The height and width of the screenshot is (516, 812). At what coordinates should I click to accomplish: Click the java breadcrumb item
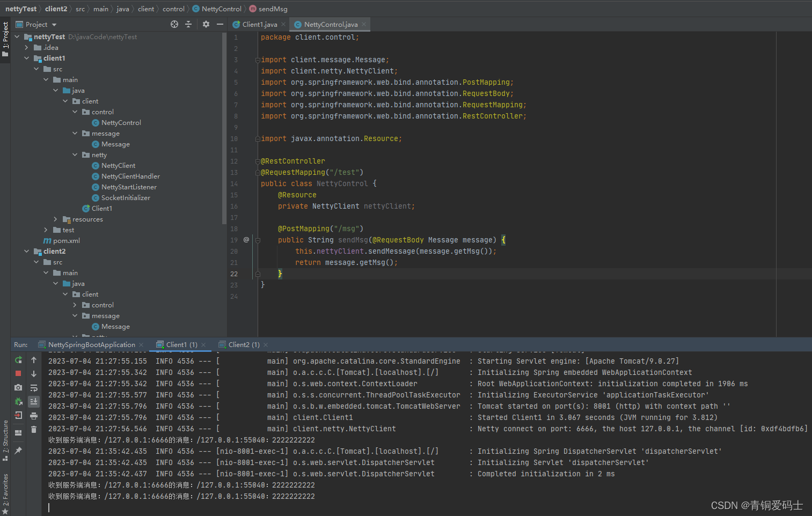(123, 9)
